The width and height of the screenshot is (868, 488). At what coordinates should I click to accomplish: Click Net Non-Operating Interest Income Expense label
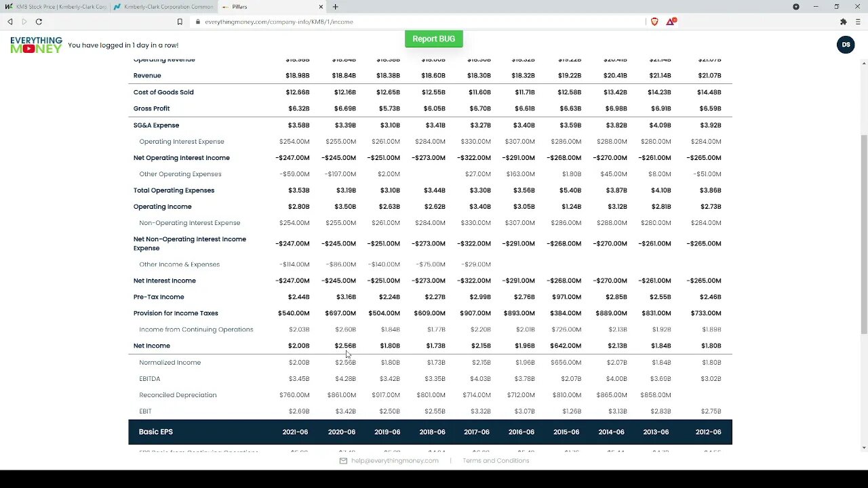coord(190,243)
